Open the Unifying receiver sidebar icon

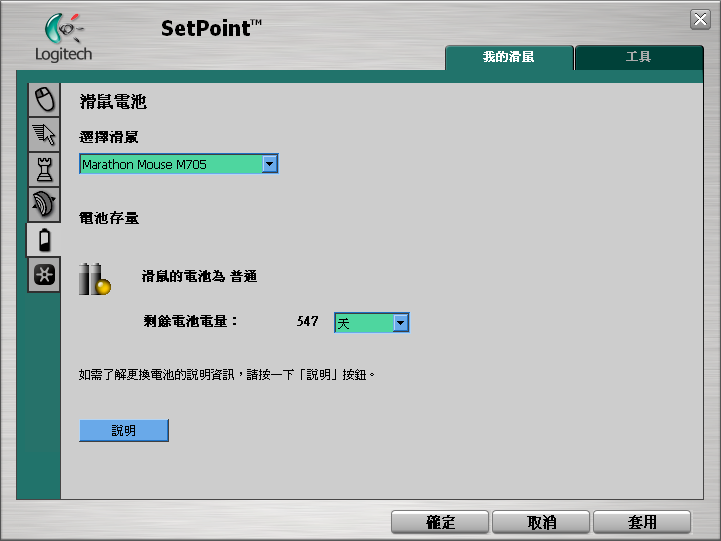pyautogui.click(x=44, y=275)
